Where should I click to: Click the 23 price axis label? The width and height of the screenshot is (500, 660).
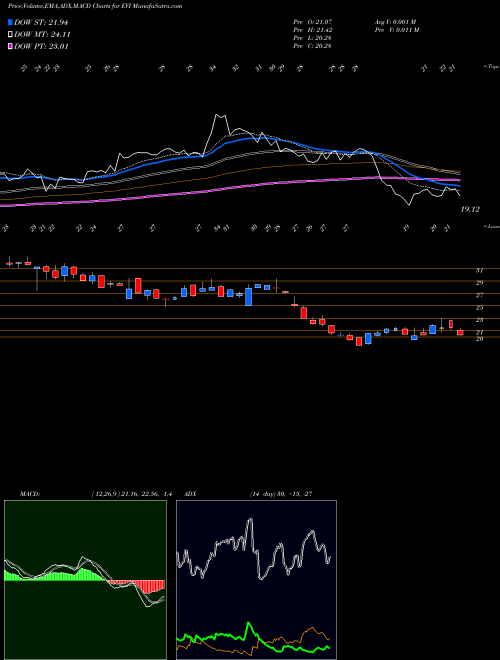click(479, 320)
